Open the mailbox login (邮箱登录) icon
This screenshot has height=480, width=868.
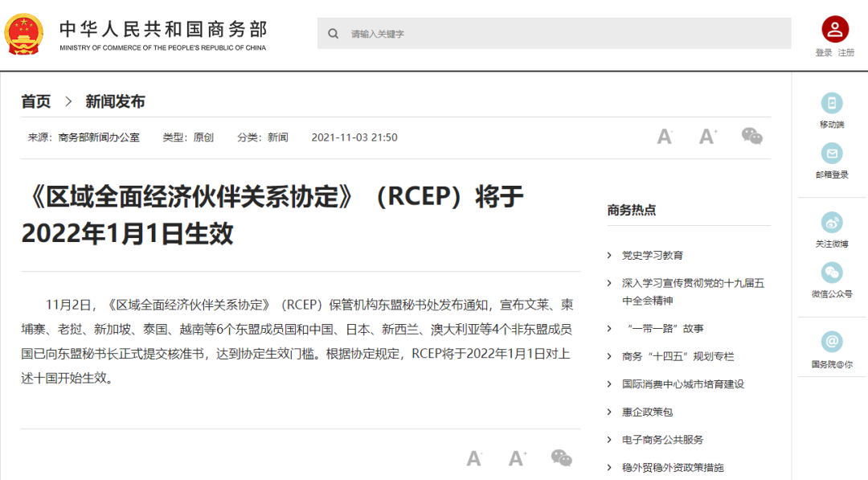[x=832, y=154]
